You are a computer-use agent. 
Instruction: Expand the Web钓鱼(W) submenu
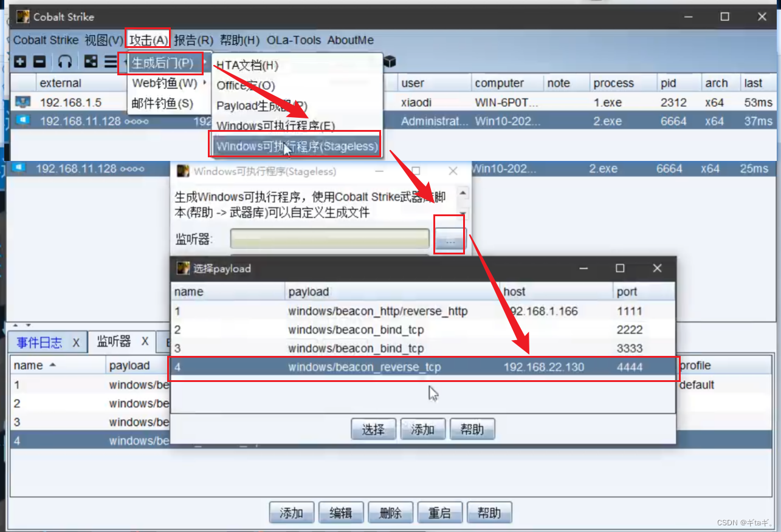tap(170, 83)
